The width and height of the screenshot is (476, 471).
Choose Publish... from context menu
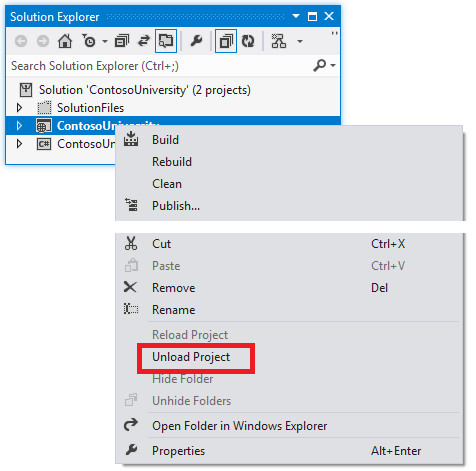[x=176, y=206]
